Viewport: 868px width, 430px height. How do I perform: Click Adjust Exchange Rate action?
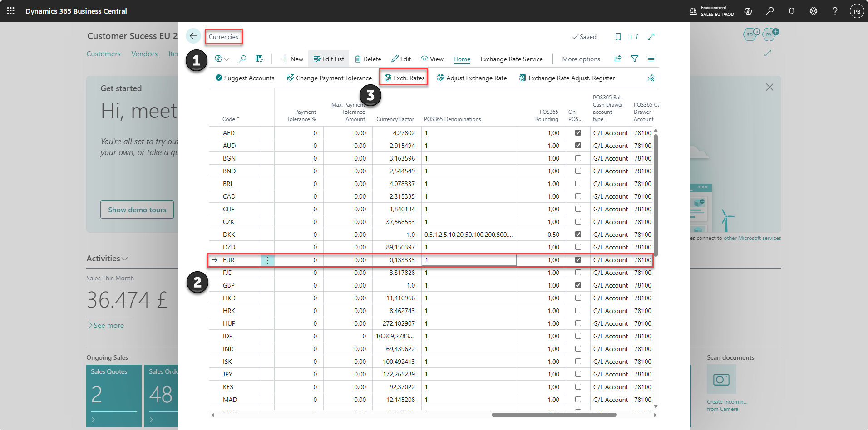[x=472, y=78]
